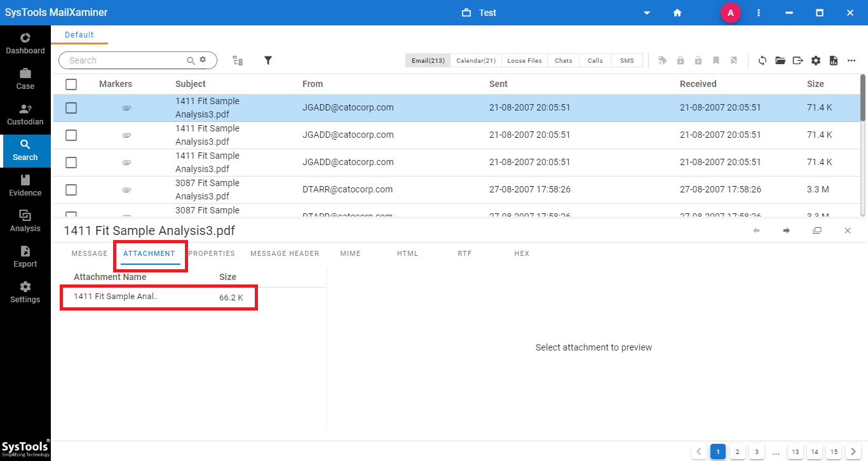The image size is (868, 461).
Task: Go to page 2 of results
Action: [x=737, y=452]
